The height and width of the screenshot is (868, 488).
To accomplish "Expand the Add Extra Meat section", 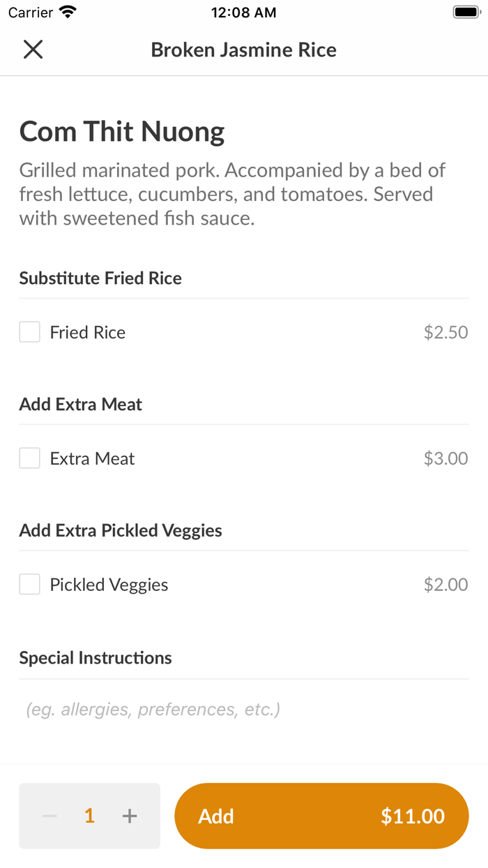I will pos(80,404).
